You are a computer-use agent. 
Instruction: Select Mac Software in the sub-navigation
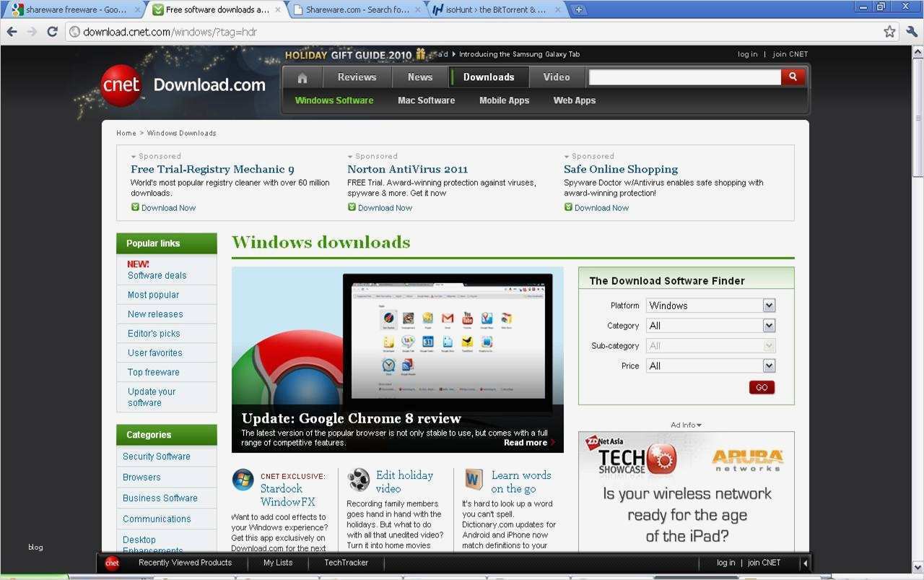coord(426,100)
